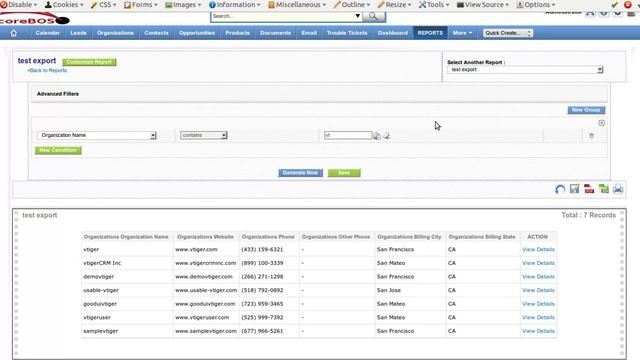
Task: Clear filter value with eraser icon
Action: point(387,136)
